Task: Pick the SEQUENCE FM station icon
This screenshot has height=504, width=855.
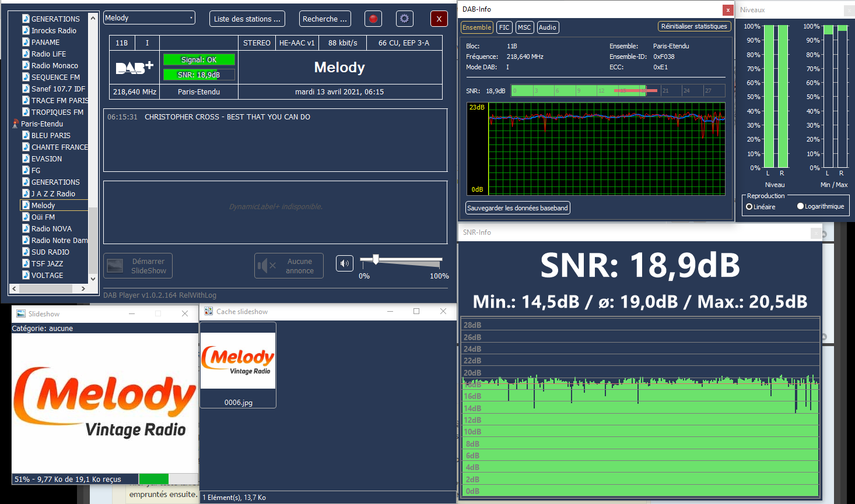Action: [x=26, y=77]
